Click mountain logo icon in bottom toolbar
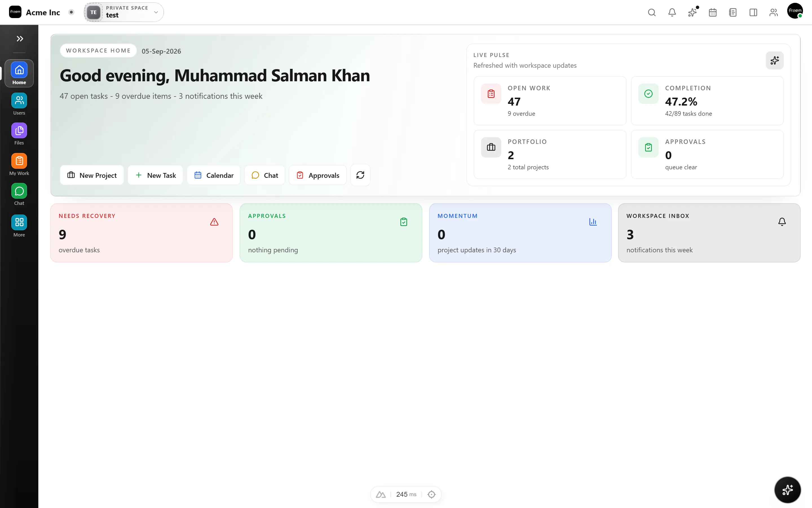 pyautogui.click(x=381, y=494)
